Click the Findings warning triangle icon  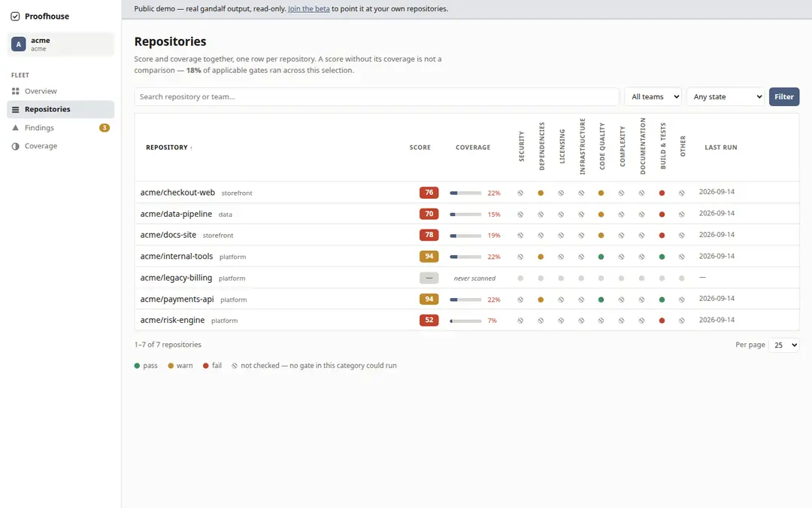[16, 127]
